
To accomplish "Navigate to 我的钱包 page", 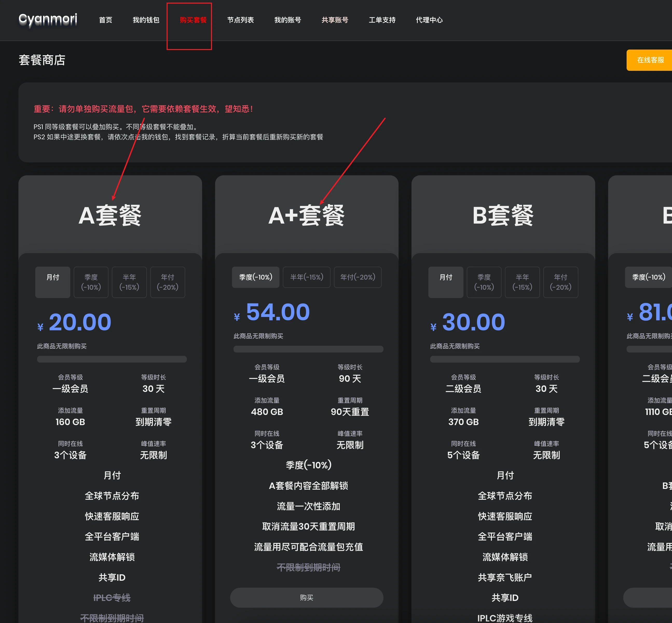I will click(x=146, y=20).
